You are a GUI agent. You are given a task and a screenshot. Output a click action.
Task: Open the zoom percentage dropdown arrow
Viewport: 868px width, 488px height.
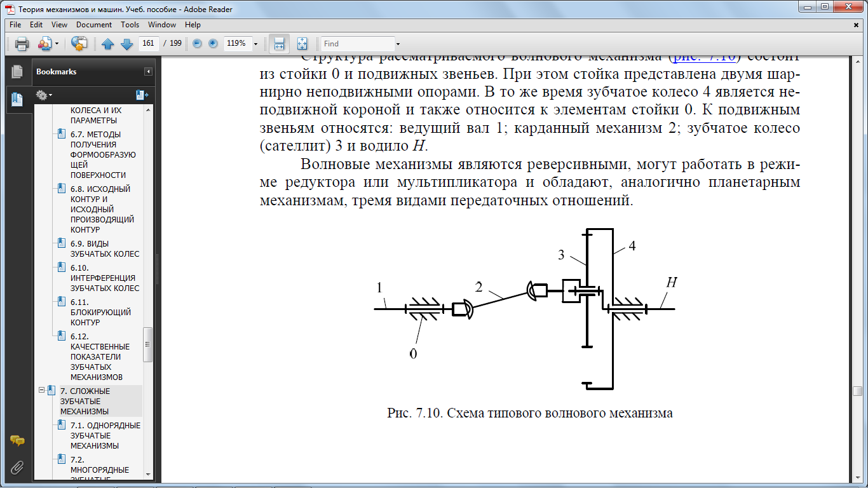(x=255, y=44)
